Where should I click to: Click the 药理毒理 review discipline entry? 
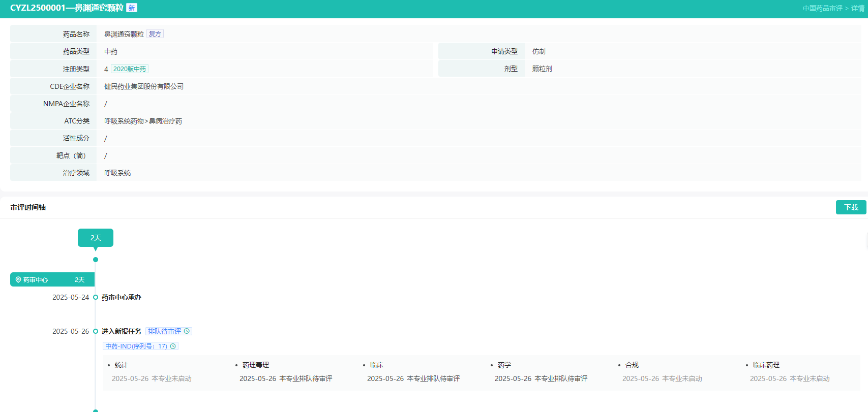tap(256, 365)
